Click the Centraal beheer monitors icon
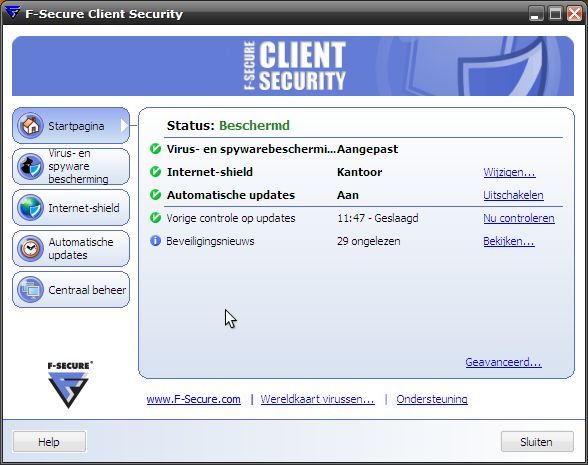The height and width of the screenshot is (465, 588). coord(30,290)
